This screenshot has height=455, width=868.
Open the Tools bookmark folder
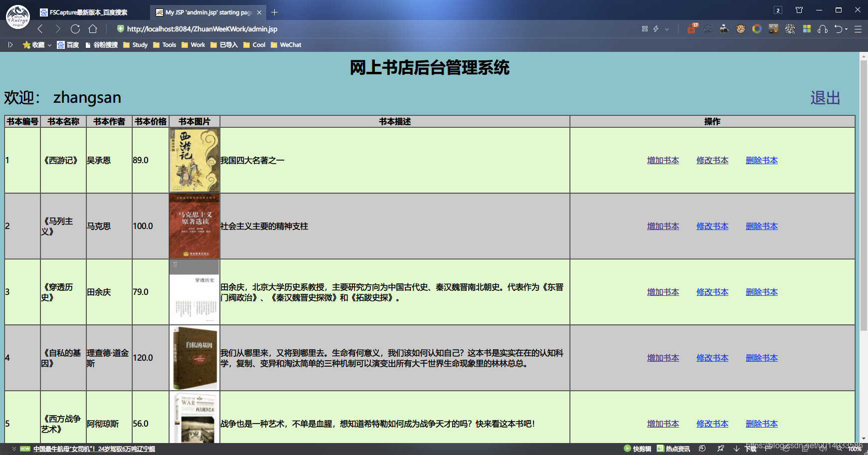tap(165, 45)
